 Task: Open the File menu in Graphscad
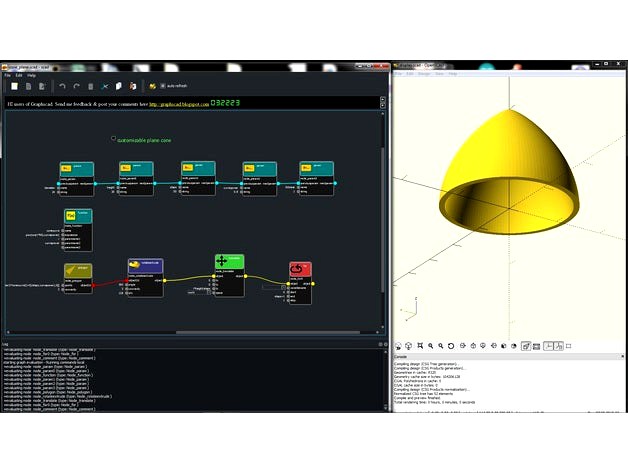pyautogui.click(x=7, y=75)
